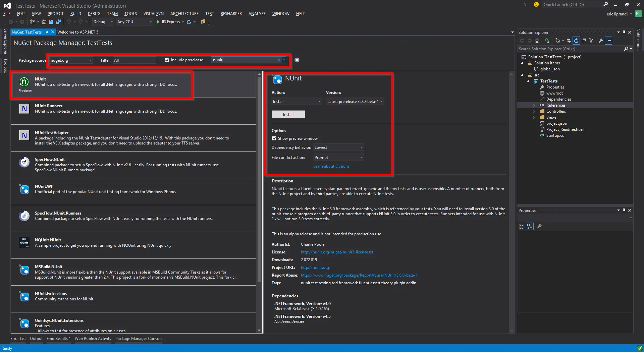Click Pending Changes Filter clock icon

click(x=557, y=41)
